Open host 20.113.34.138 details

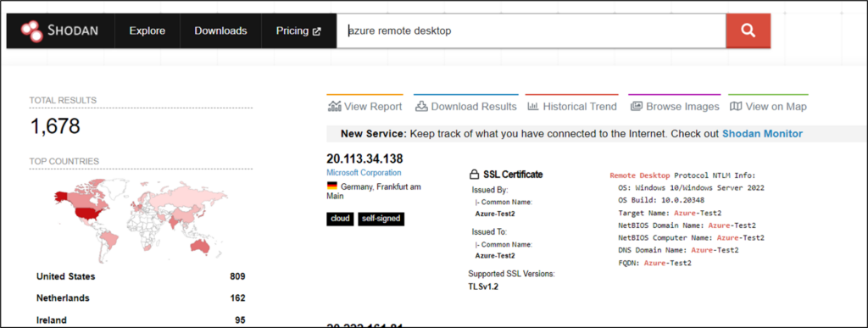tap(364, 158)
